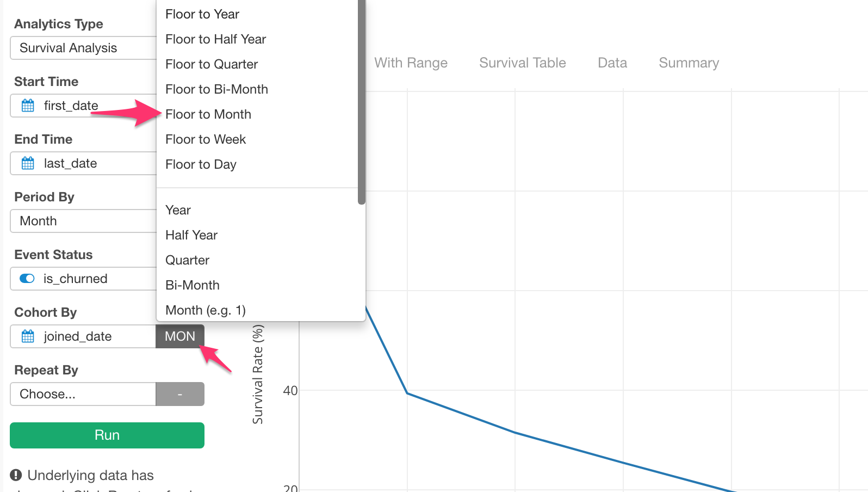Click the is_churned logical type icon
The height and width of the screenshot is (492, 868).
27,279
